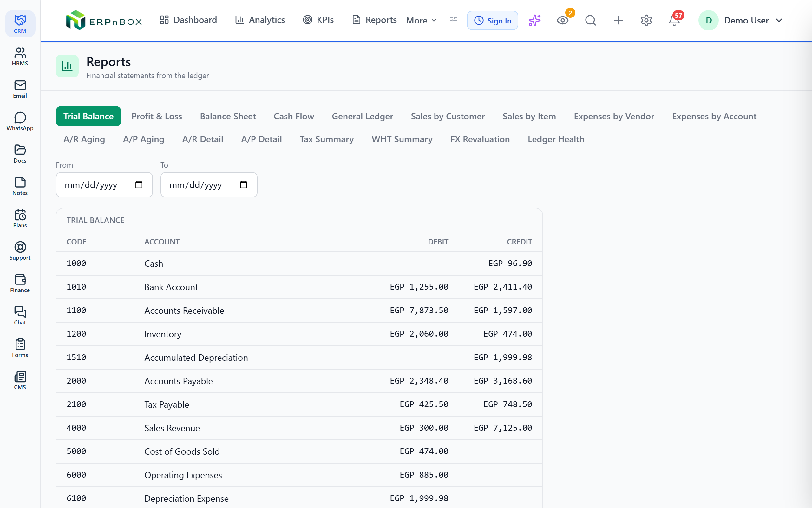Open the General Ledger tab
812x508 pixels.
(362, 116)
